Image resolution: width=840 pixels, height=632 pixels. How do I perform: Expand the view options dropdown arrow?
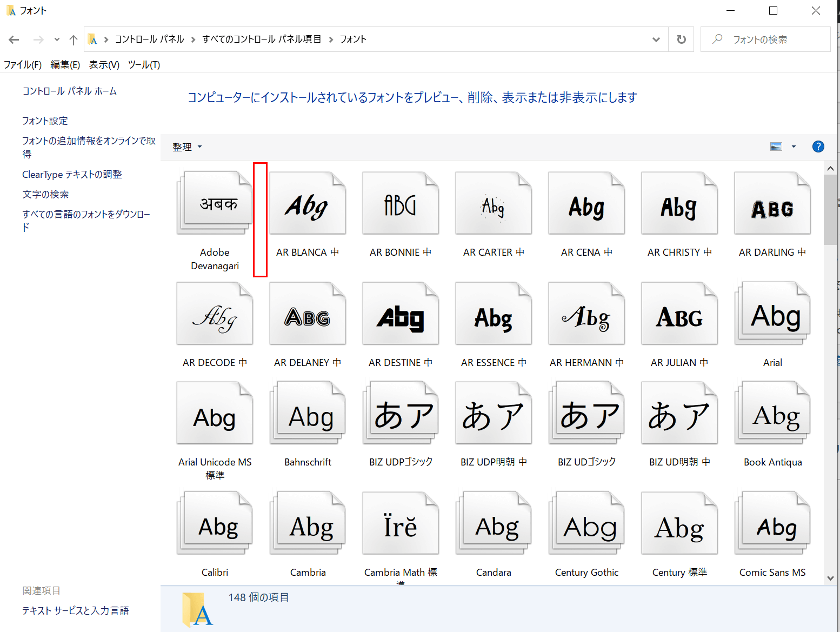click(x=794, y=147)
